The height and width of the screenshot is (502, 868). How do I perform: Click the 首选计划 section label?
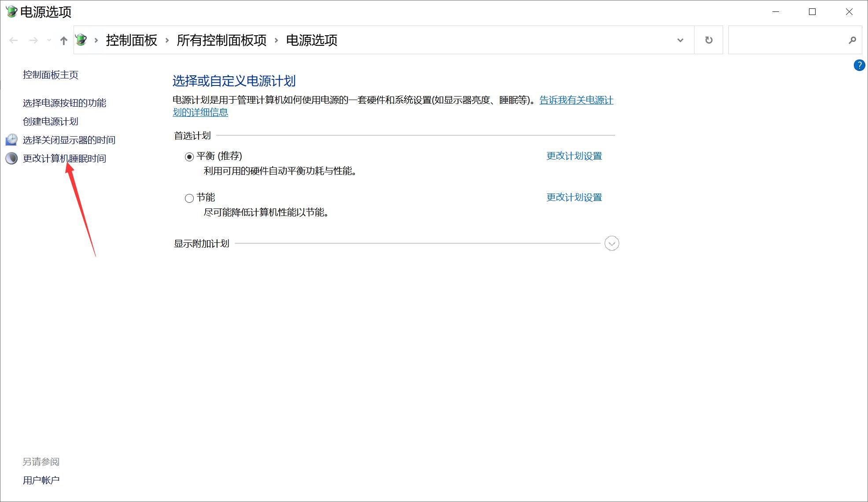[x=192, y=136]
